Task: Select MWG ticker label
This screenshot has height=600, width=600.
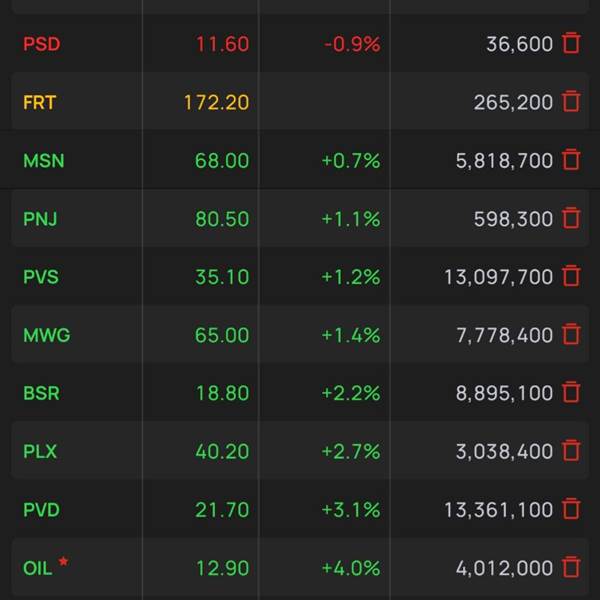Action: pyautogui.click(x=47, y=335)
